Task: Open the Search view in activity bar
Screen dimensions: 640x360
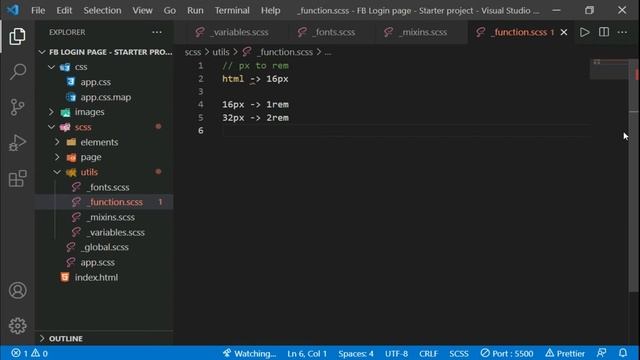Action: point(17,72)
